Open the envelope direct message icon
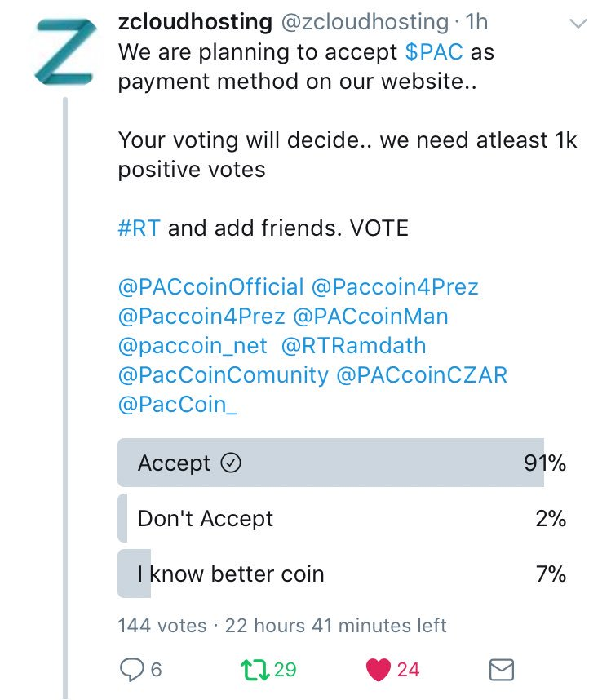This screenshot has width=611, height=700. (502, 670)
